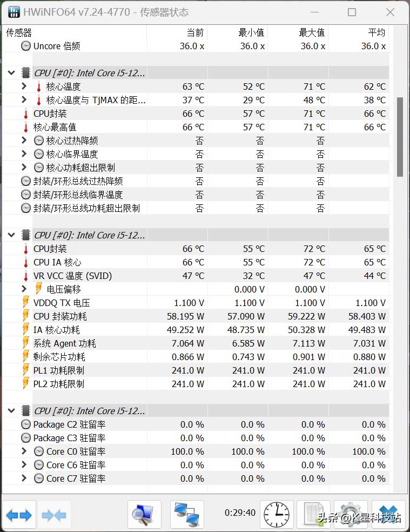Viewport: 410px width, 532px height.
Task: Expand the 核心温度 sensor entry
Action: [x=24, y=86]
